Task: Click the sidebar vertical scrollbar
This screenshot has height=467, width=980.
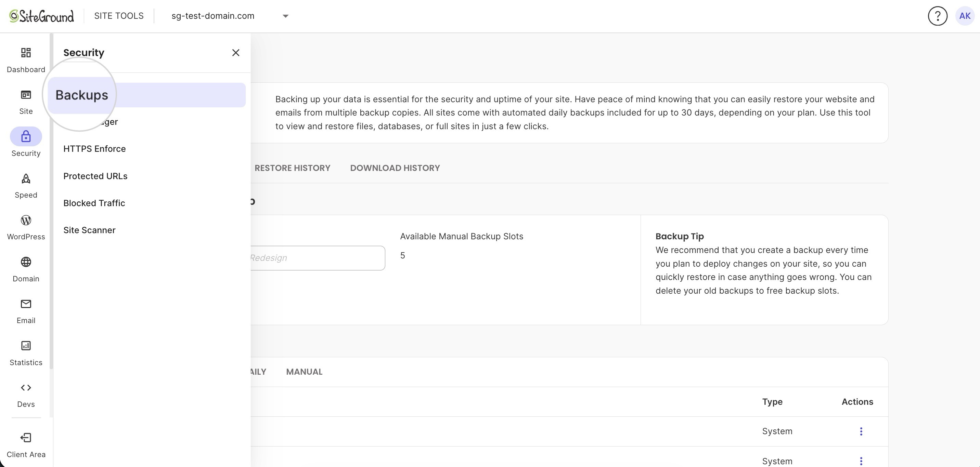Action: tap(51, 201)
